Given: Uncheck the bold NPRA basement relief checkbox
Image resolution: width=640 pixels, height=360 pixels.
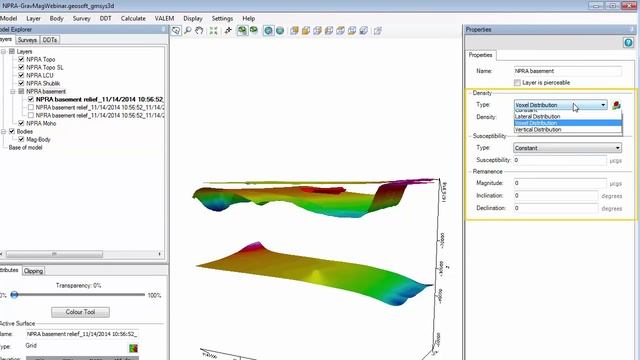Looking at the screenshot, I should (x=31, y=99).
